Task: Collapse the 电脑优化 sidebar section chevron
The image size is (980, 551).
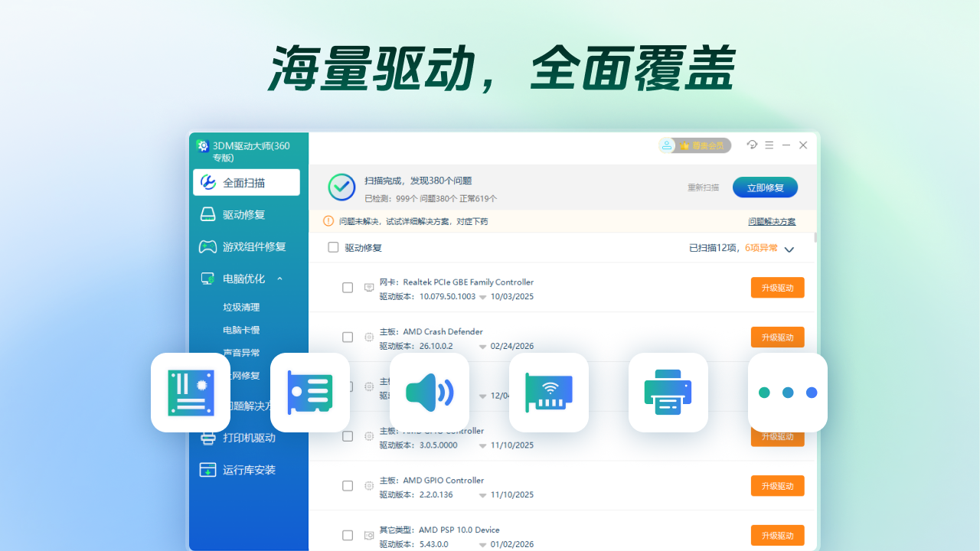Action: pyautogui.click(x=280, y=279)
